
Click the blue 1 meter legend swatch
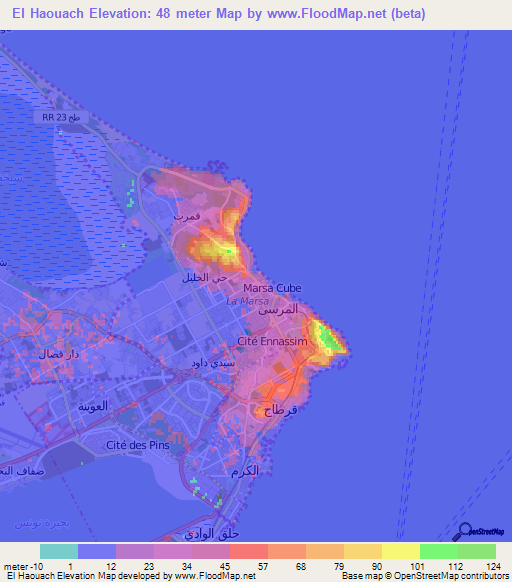pyautogui.click(x=97, y=551)
